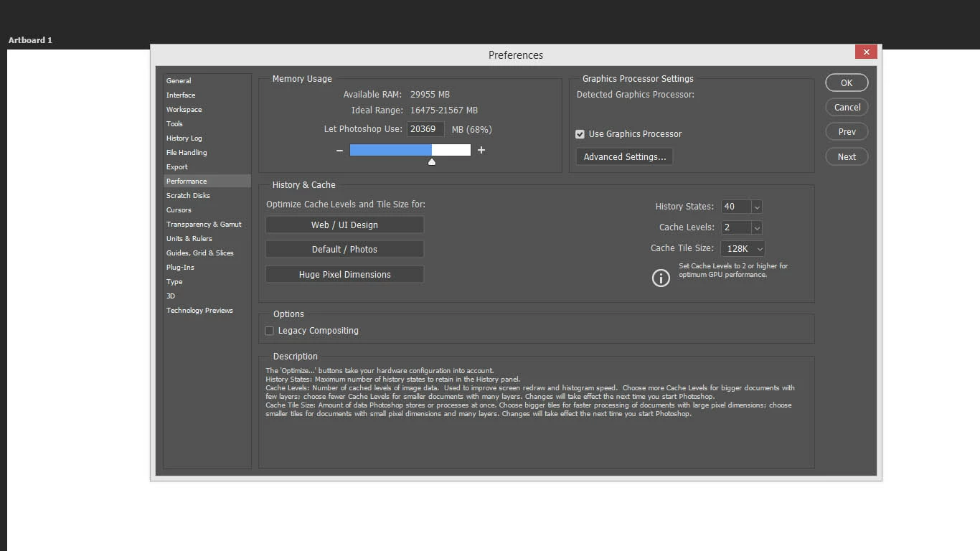Select Performance in the sidebar

(207, 182)
